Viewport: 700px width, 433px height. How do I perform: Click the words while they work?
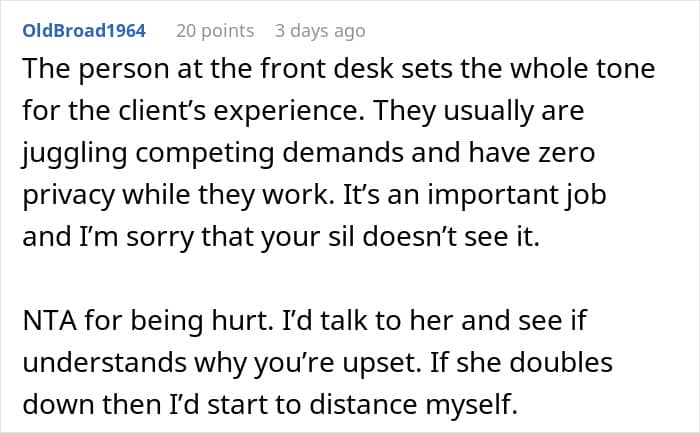(x=228, y=196)
